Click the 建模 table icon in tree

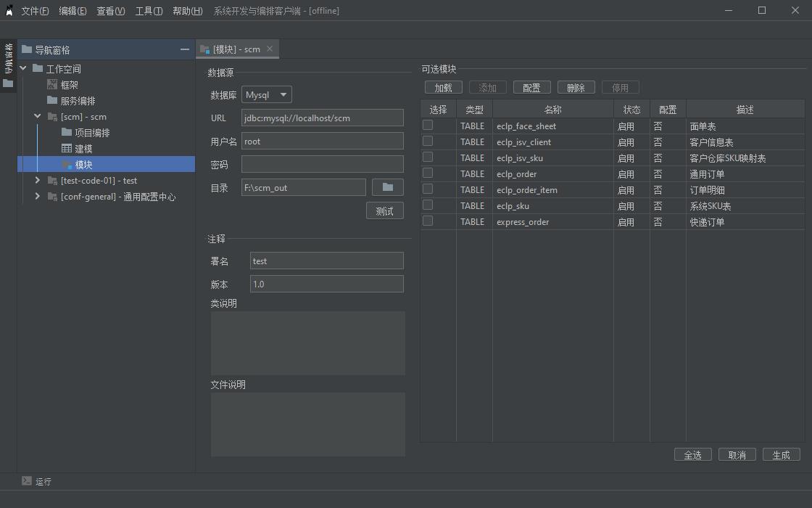pyautogui.click(x=67, y=149)
